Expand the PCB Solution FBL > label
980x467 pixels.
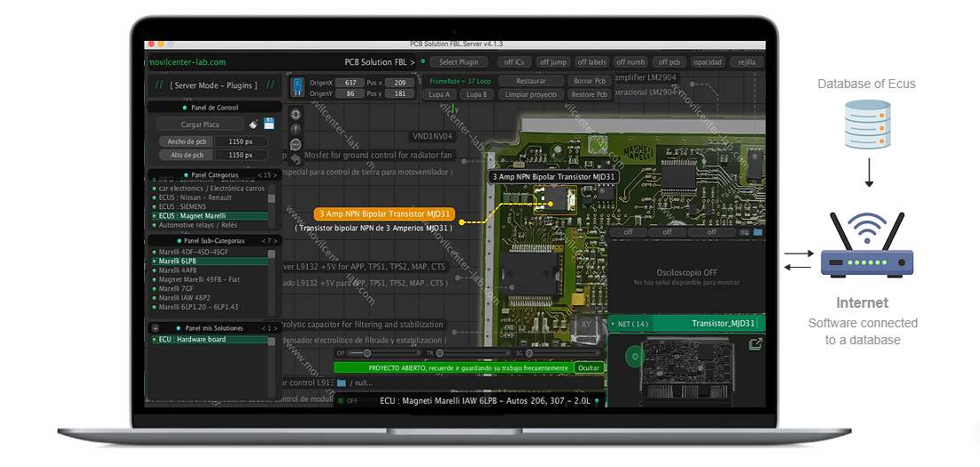pyautogui.click(x=380, y=62)
